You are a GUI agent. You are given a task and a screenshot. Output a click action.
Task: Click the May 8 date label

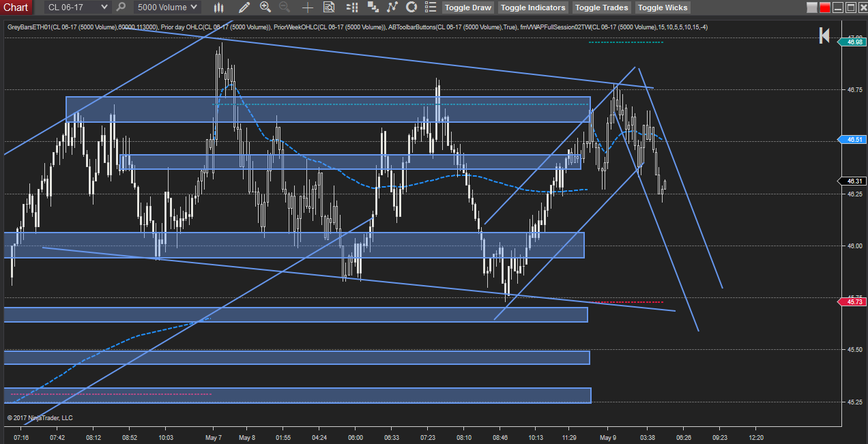(x=246, y=437)
